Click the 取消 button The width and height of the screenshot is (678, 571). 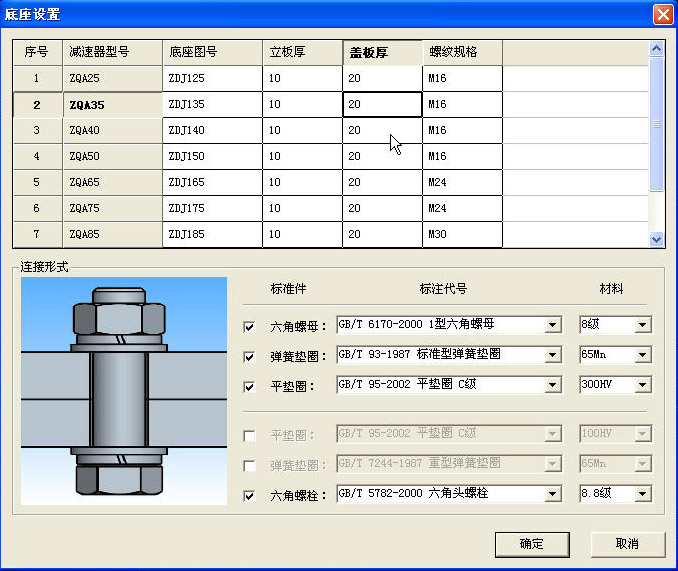pyautogui.click(x=627, y=544)
